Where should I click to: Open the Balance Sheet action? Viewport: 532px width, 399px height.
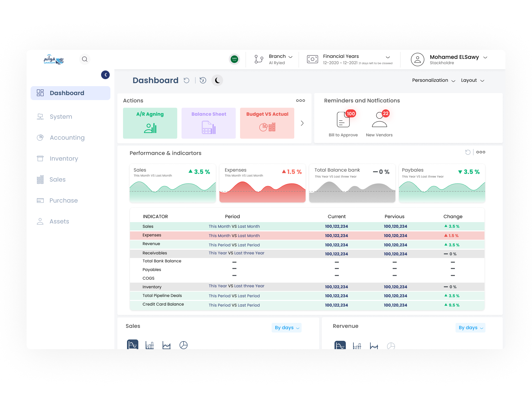208,123
